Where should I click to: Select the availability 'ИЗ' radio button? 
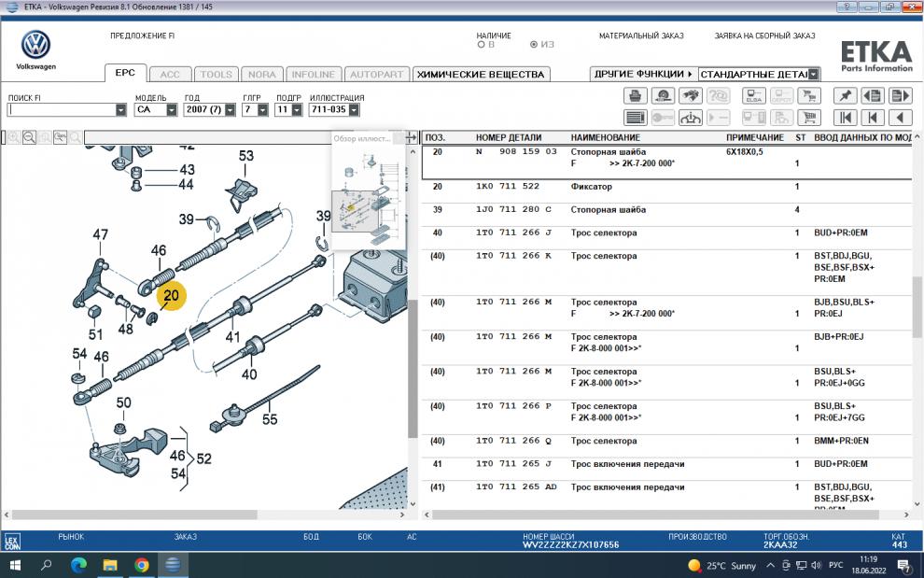pos(534,44)
